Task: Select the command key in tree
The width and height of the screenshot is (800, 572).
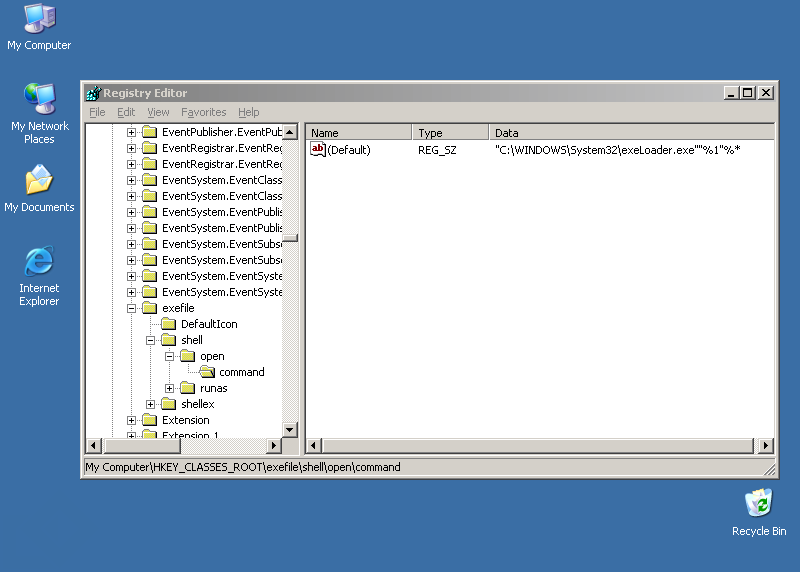Action: click(x=242, y=372)
